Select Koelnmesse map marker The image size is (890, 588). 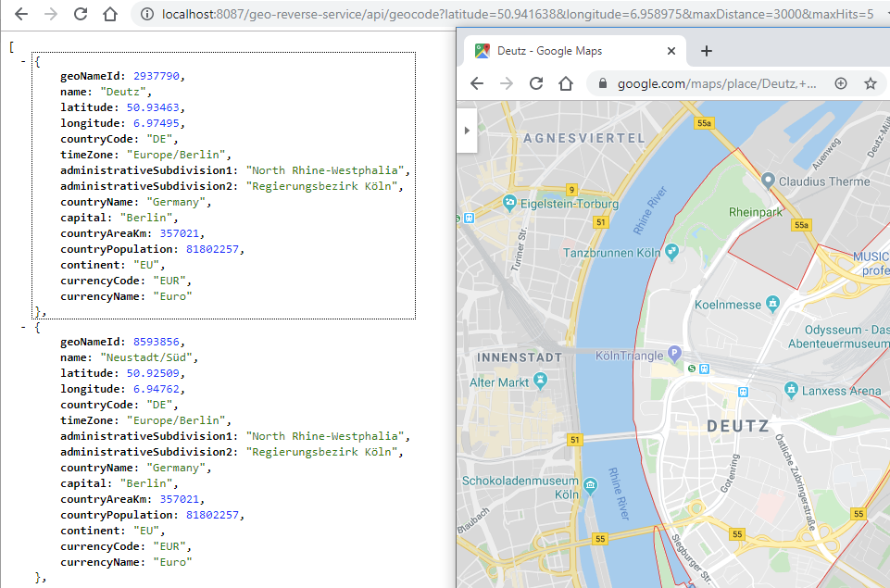(x=772, y=304)
